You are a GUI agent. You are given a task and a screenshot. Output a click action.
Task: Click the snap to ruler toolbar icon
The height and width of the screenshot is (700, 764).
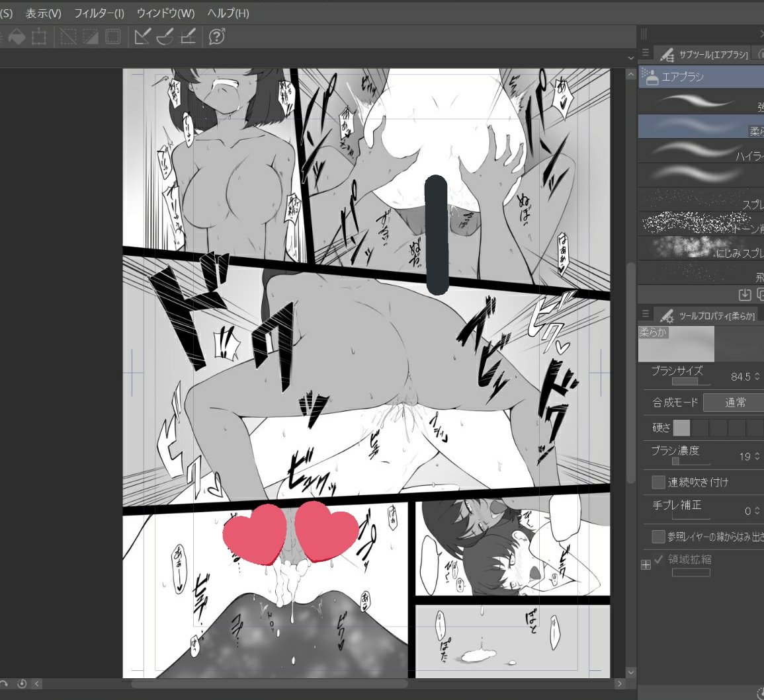coord(143,37)
